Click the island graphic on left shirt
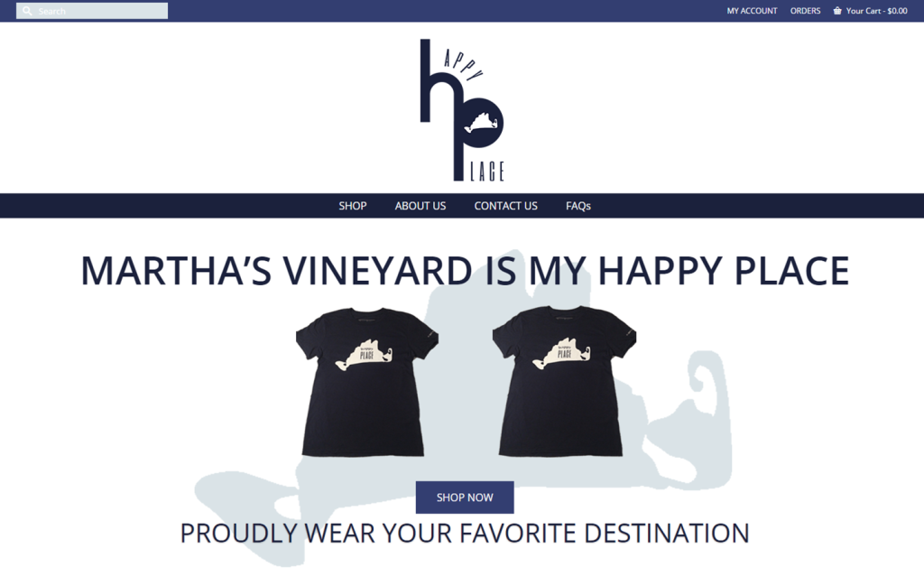 (x=365, y=354)
